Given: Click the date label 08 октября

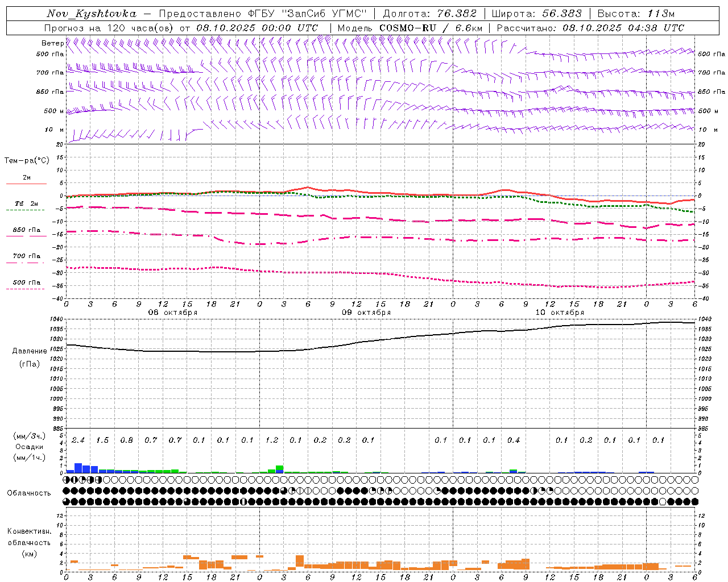Looking at the screenshot, I should pyautogui.click(x=173, y=313).
